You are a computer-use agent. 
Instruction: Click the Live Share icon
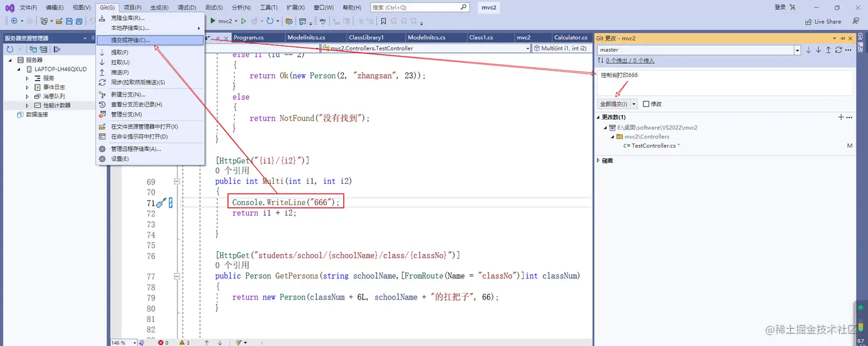(x=809, y=21)
